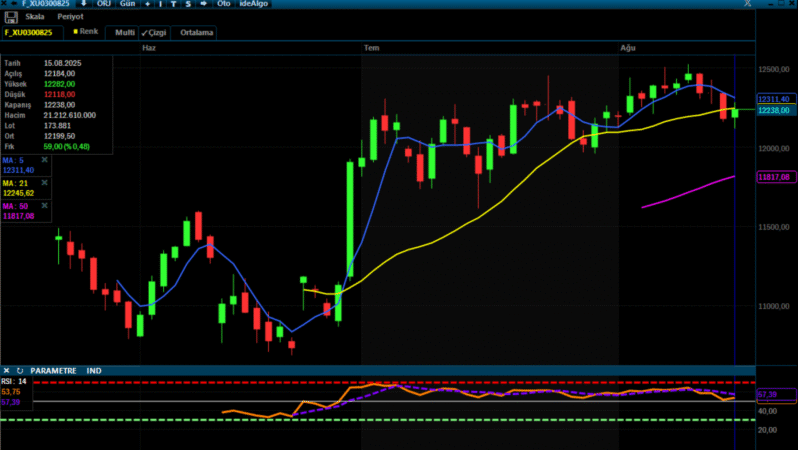The image size is (798, 450).
Task: Remove the MA 5 indicator with its X
Action: (45, 160)
